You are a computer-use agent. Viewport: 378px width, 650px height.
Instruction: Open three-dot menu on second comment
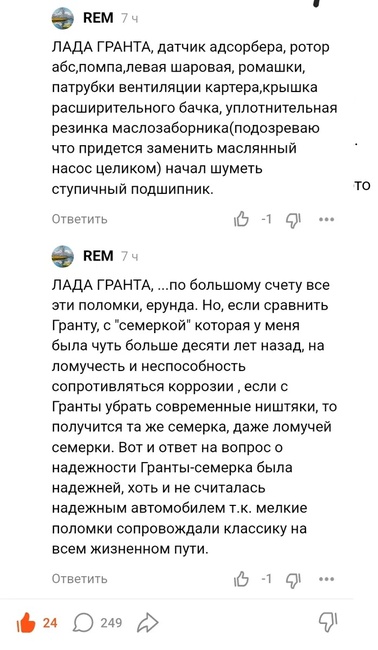[327, 579]
